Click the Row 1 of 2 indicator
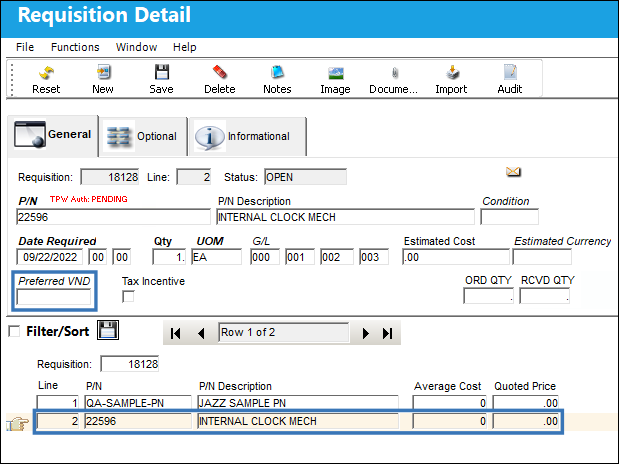The image size is (619, 464). tap(284, 333)
